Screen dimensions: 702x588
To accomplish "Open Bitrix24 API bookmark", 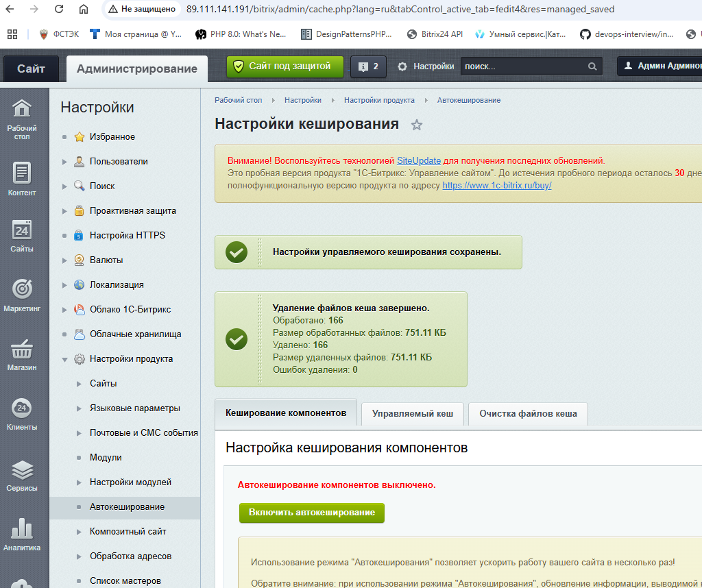I will [x=434, y=34].
